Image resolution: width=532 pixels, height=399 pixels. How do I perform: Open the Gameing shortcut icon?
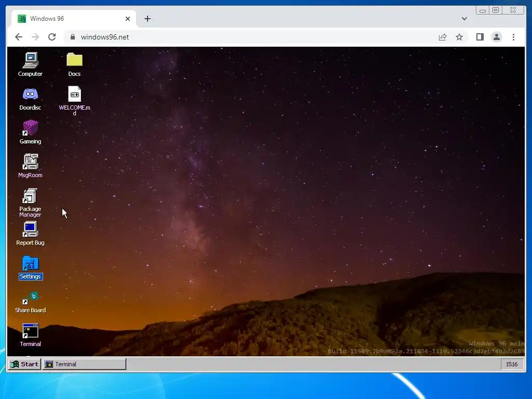point(30,132)
